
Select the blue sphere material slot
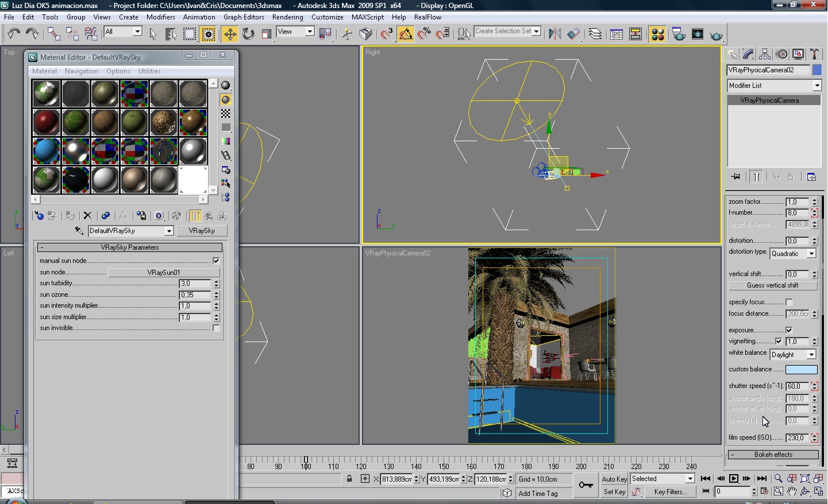(x=46, y=152)
